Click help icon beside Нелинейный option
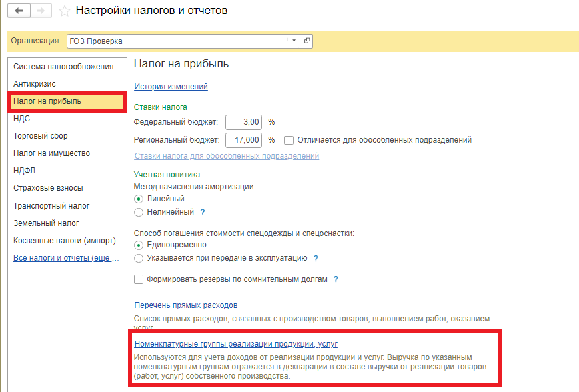 (203, 212)
